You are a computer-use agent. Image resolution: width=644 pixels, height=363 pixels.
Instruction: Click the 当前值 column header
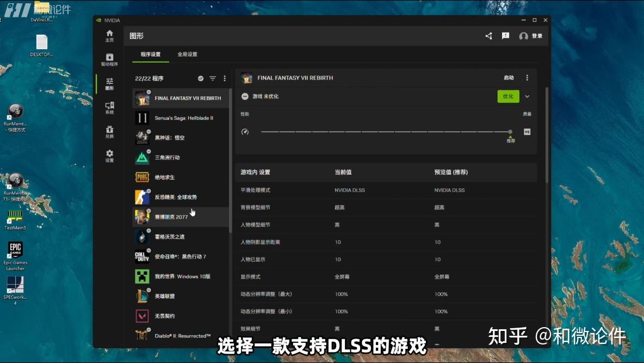pyautogui.click(x=343, y=173)
